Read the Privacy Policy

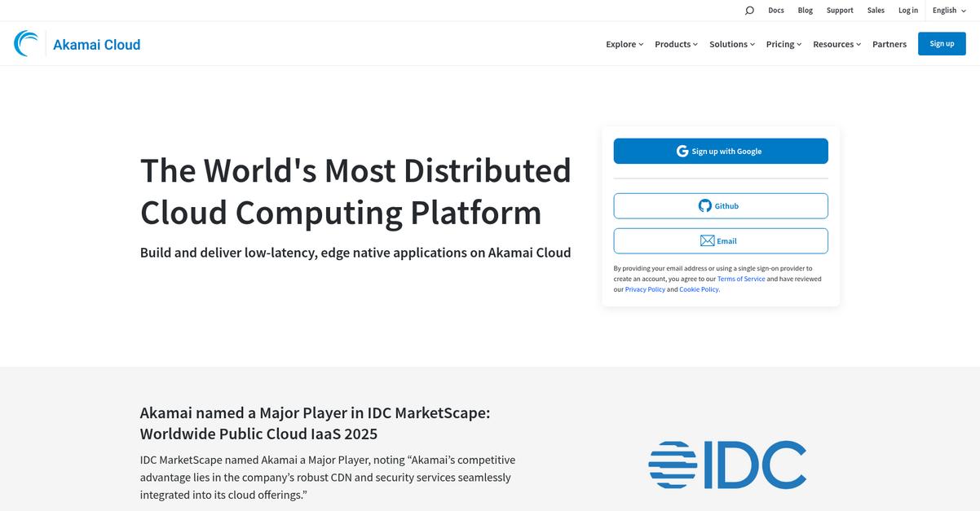645,289
